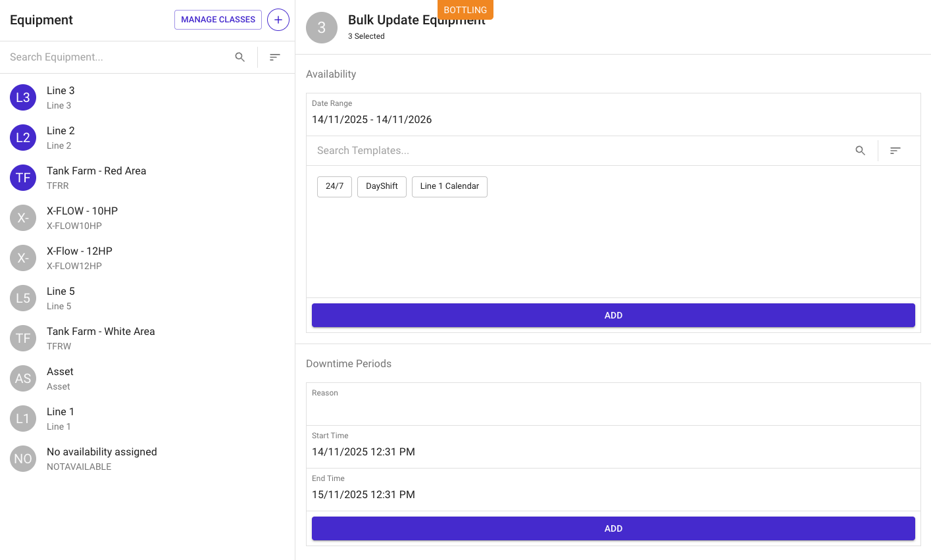
Task: Deselect the Line 3 avatar
Action: click(23, 97)
